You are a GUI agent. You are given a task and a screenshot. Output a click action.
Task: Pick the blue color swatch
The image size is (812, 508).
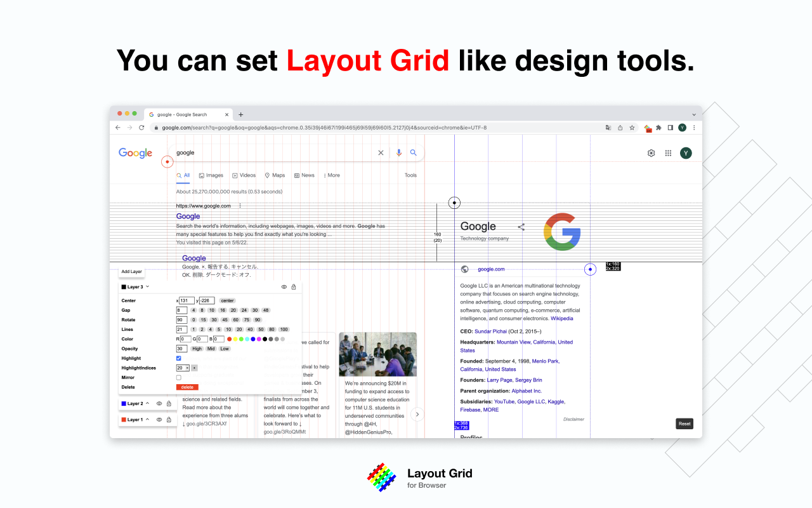click(x=253, y=339)
